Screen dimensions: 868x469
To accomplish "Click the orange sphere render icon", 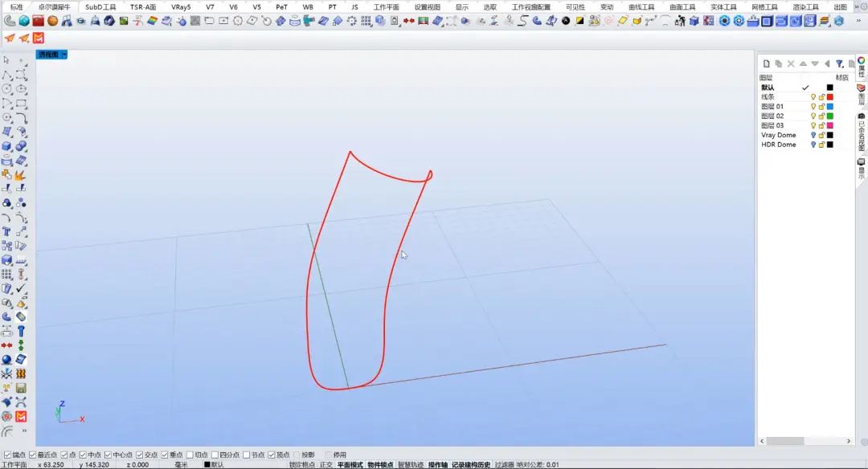I will point(52,21).
